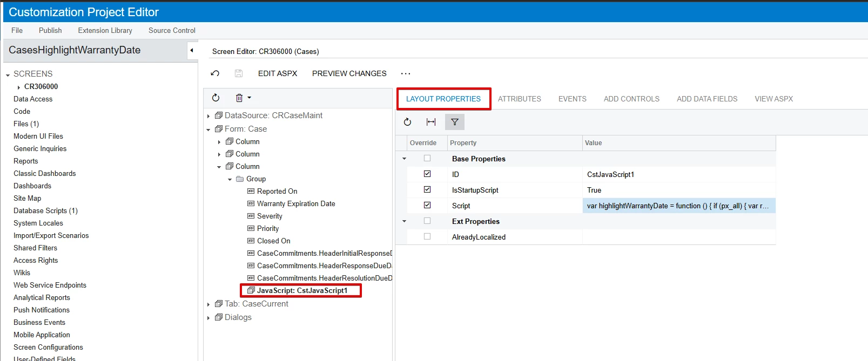Click the undo icon in Screen Editor toolbar

(215, 73)
